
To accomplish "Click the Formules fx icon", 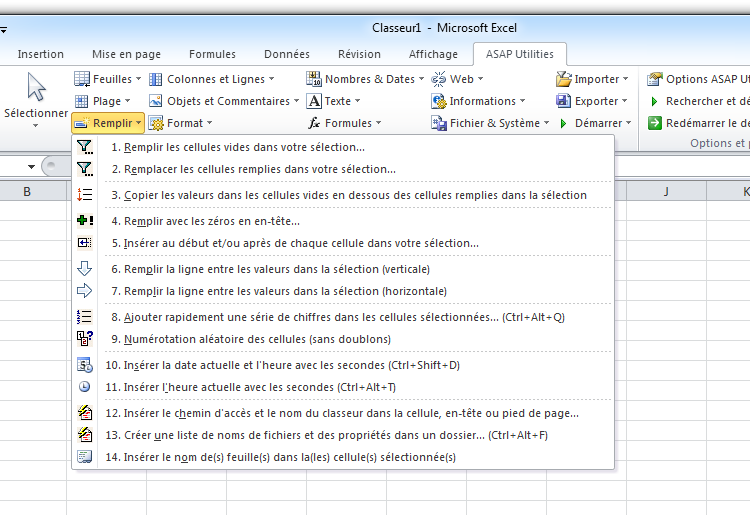I will coord(314,123).
